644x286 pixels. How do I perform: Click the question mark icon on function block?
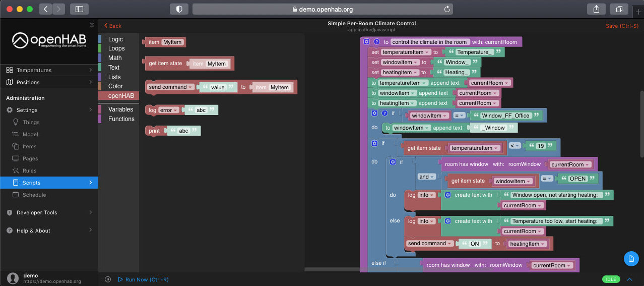coord(376,42)
